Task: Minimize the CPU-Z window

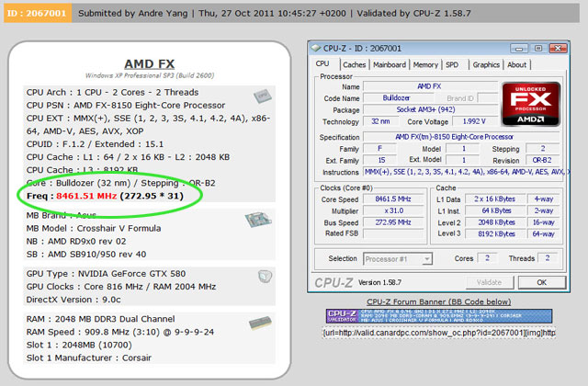Action: coord(519,49)
